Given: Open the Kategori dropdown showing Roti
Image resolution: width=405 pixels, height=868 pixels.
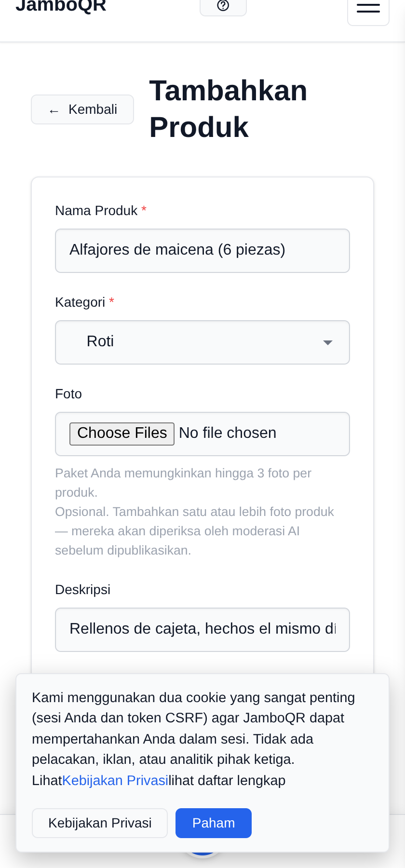Looking at the screenshot, I should [x=202, y=342].
